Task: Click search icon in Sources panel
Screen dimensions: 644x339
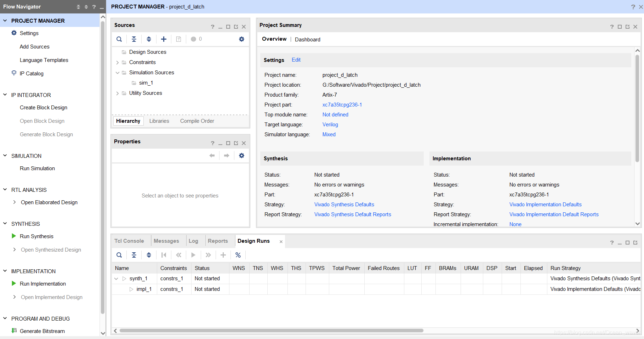Action: click(119, 39)
